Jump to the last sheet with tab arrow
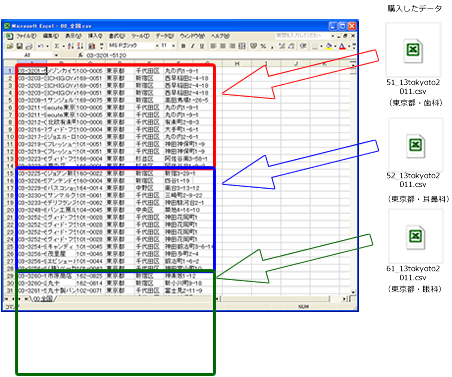The height and width of the screenshot is (377, 452). 26,299
